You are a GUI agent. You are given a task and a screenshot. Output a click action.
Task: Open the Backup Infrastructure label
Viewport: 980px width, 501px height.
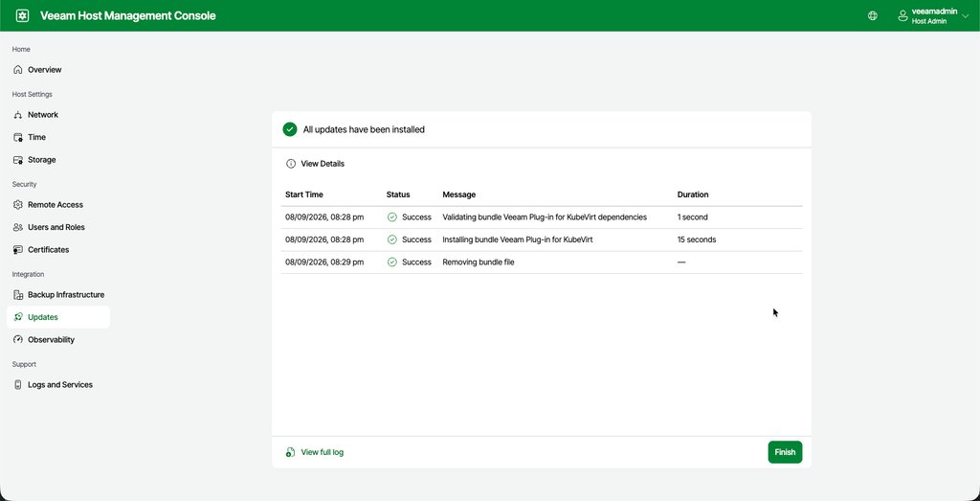[66, 295]
